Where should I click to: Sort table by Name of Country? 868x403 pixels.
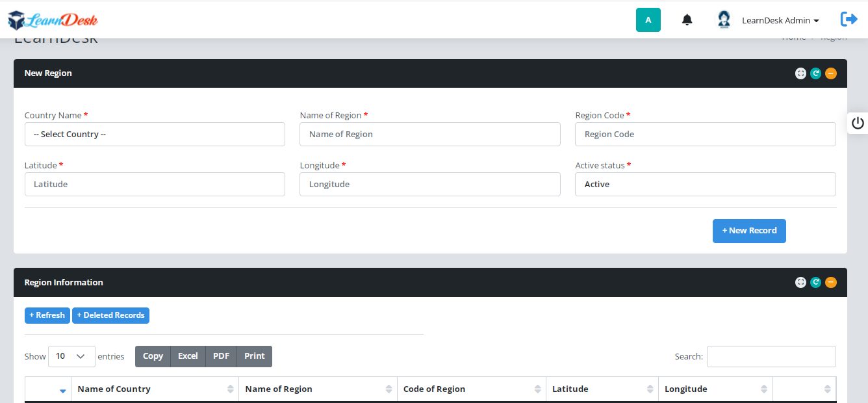click(x=155, y=389)
